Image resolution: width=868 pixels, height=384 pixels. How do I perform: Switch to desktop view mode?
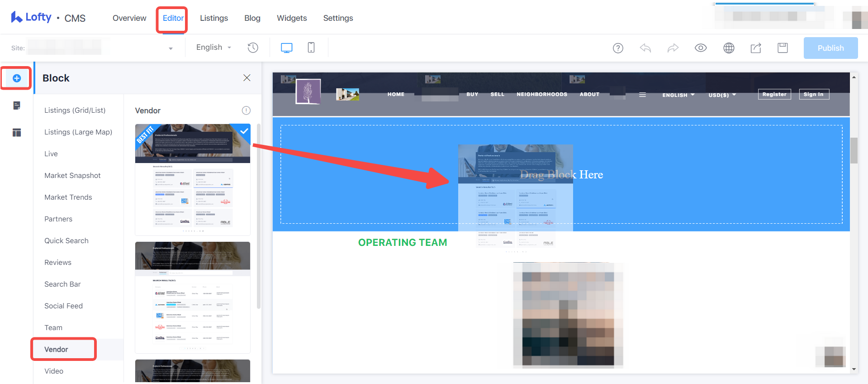coord(286,48)
